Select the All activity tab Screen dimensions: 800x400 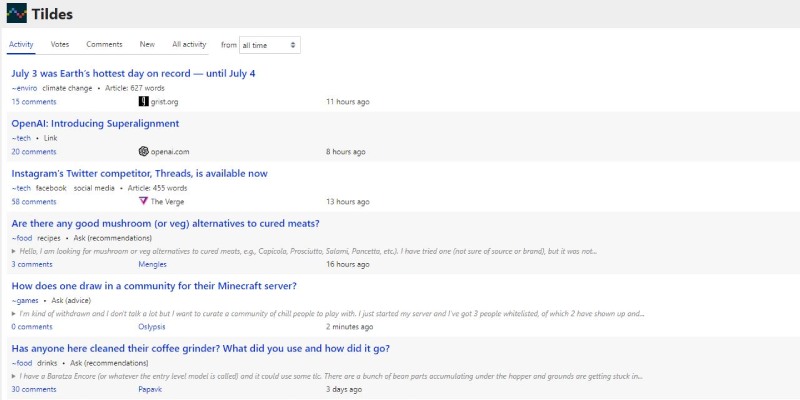[x=189, y=45]
